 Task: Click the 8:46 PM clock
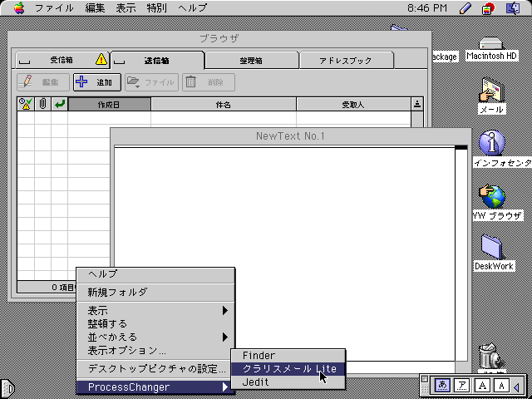tap(427, 7)
